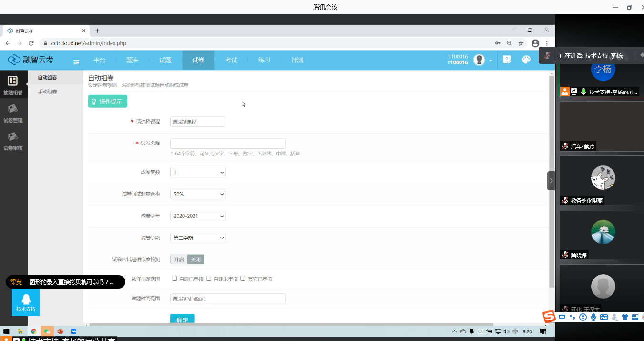Click the muted microphone icon in Tencent Meeting
Viewport: 644px width, 341px height.
click(548, 56)
